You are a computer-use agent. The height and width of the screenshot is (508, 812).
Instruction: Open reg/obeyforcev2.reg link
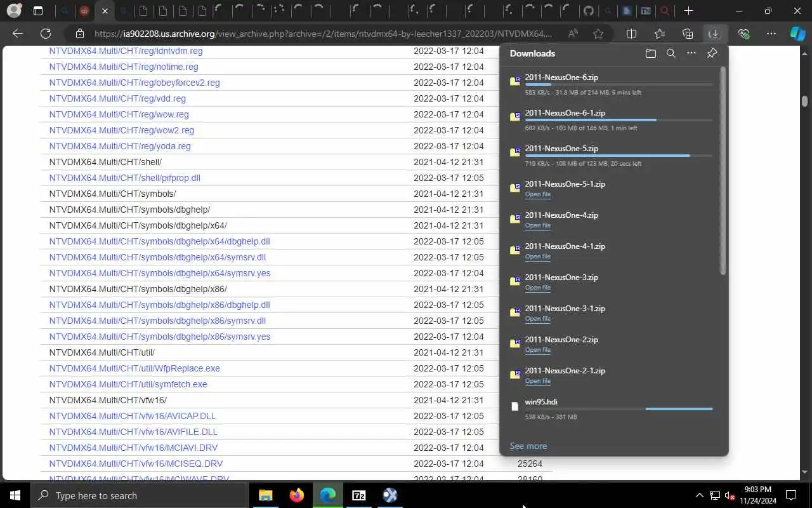tap(134, 83)
